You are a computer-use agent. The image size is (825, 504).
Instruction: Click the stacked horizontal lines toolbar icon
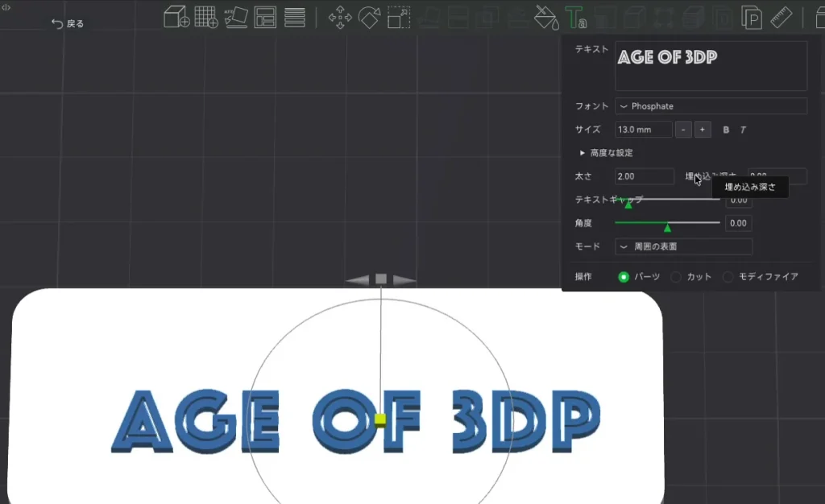295,17
